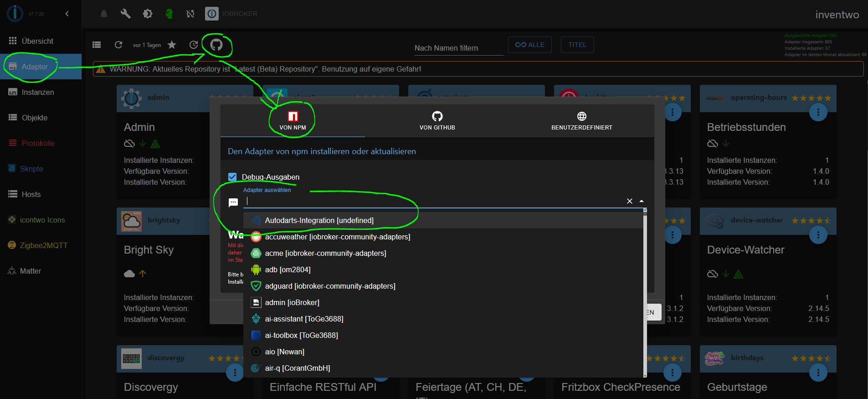Viewport: 868px width, 399px height.
Task: Choose accuweather from the adapter list
Action: tap(443, 237)
